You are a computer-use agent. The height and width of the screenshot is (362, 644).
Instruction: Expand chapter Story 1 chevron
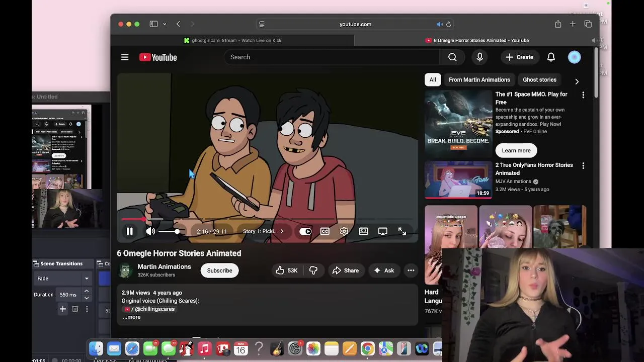point(282,231)
